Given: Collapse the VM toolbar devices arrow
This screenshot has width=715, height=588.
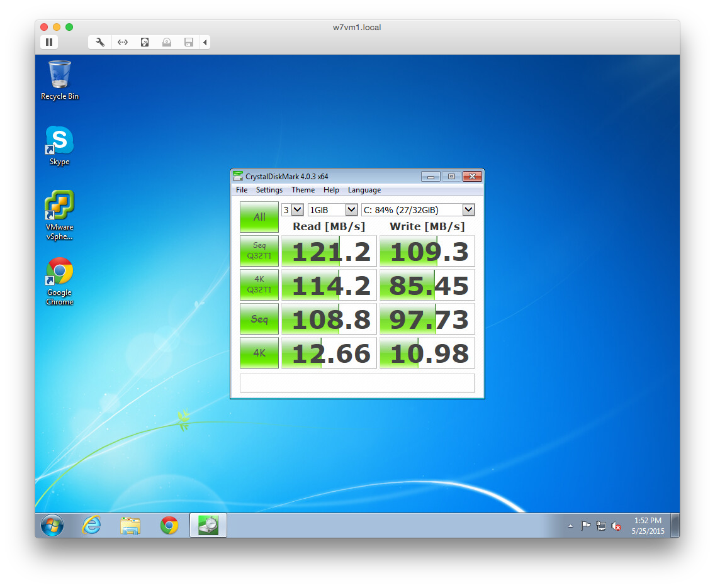Looking at the screenshot, I should (205, 42).
